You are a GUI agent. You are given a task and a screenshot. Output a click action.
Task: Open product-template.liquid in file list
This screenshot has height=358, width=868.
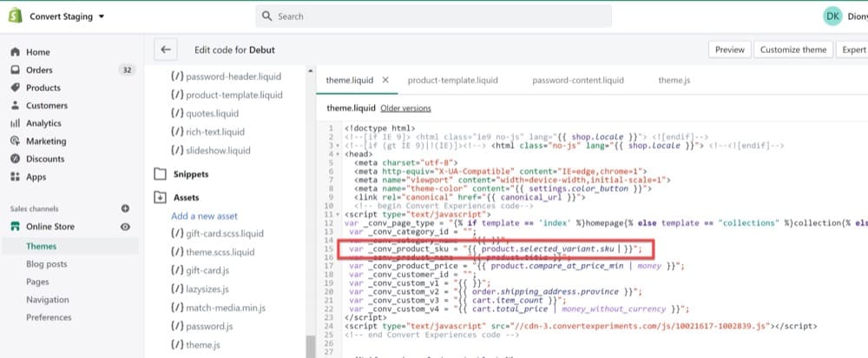pos(227,95)
